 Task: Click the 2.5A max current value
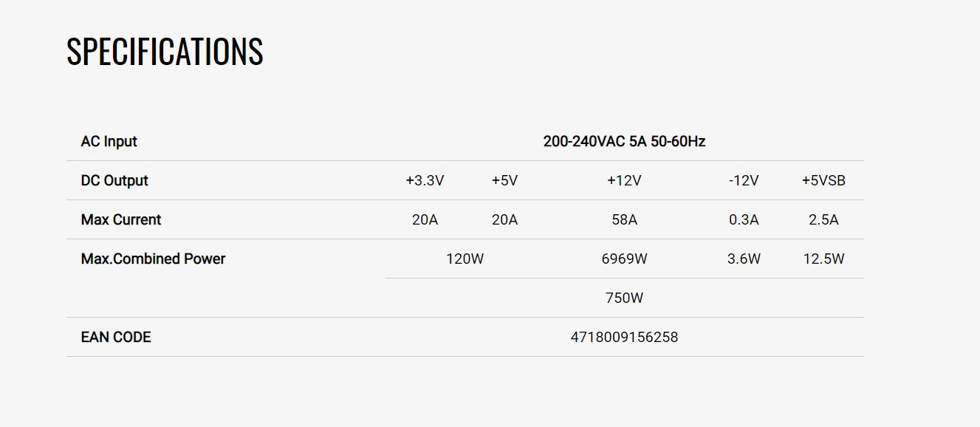tap(823, 219)
